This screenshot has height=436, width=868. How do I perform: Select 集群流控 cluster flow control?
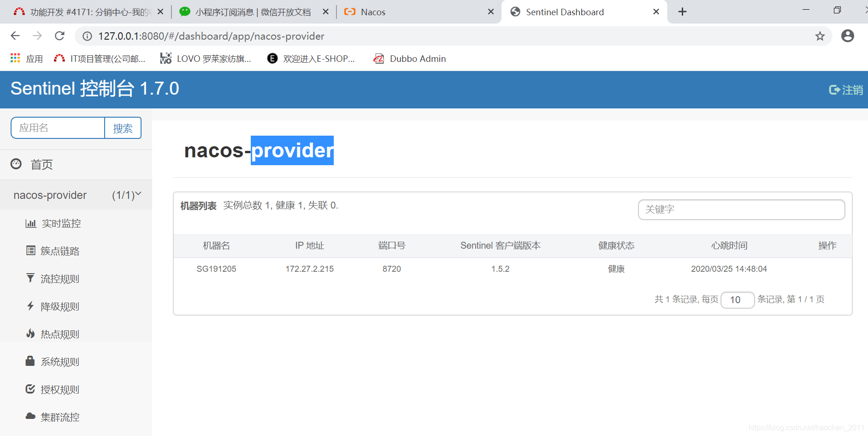click(x=59, y=417)
